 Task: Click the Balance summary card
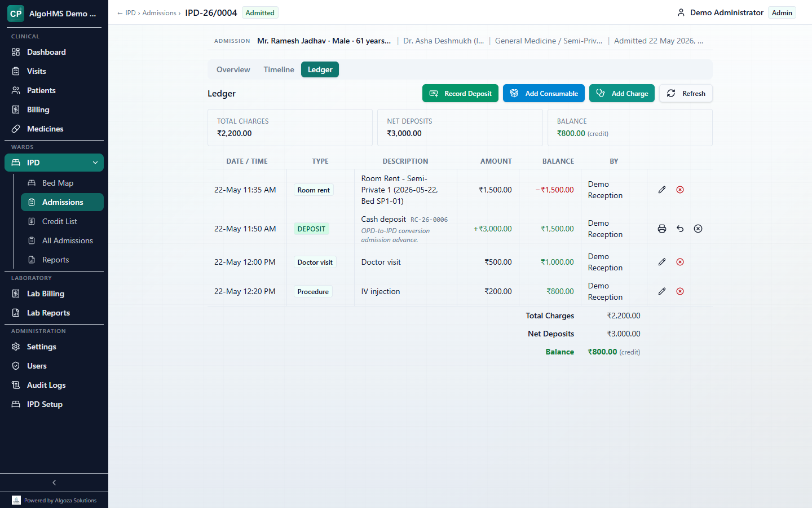click(630, 128)
